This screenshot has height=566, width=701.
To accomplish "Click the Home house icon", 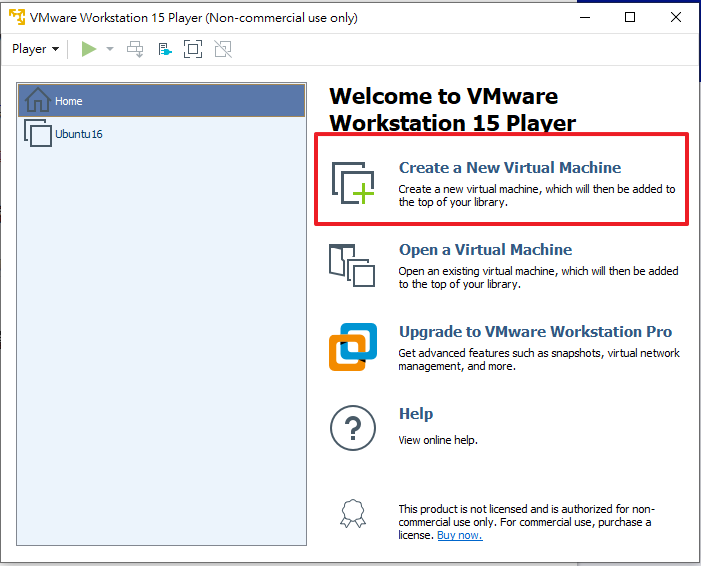I will click(x=38, y=100).
